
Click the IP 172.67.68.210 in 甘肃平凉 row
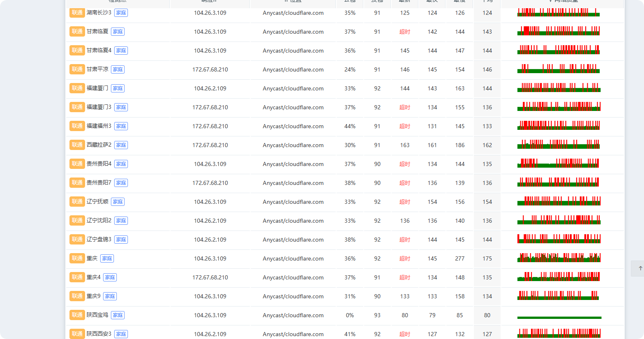(x=210, y=69)
